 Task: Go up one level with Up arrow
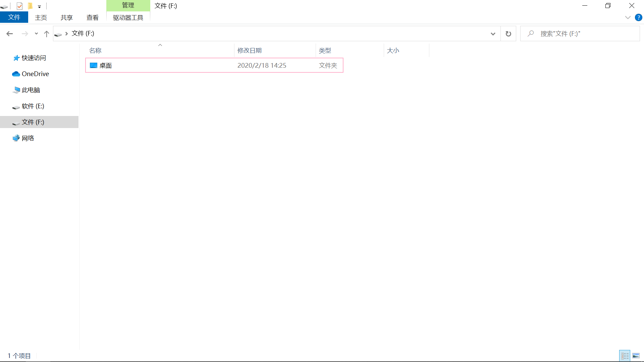point(47,34)
